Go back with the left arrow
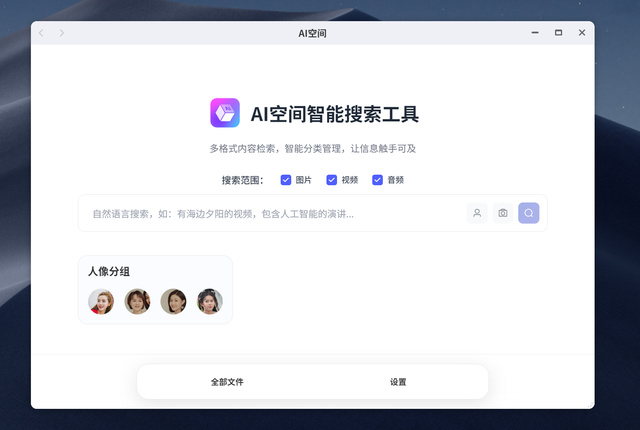This screenshot has width=640, height=430. click(x=41, y=33)
